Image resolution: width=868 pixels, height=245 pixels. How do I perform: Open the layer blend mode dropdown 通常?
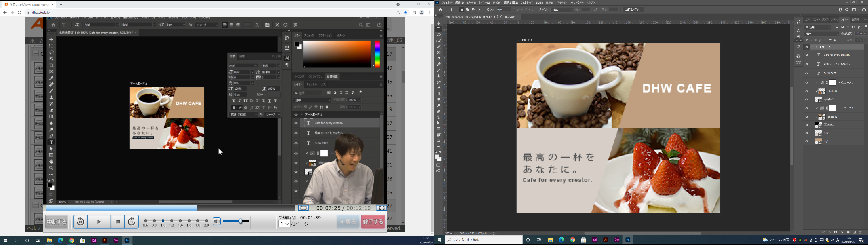pyautogui.click(x=821, y=34)
